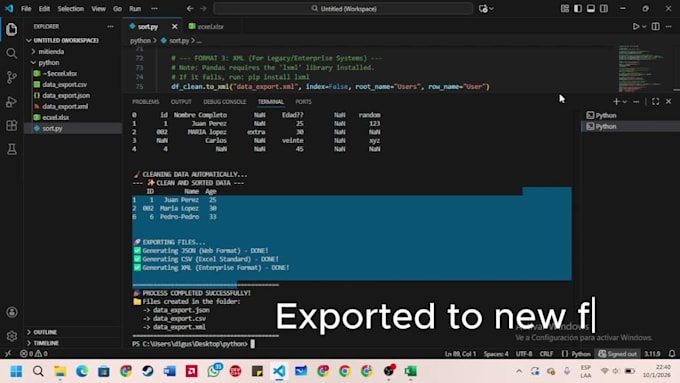Open the Run dropdown arrow beside play button

(x=644, y=26)
